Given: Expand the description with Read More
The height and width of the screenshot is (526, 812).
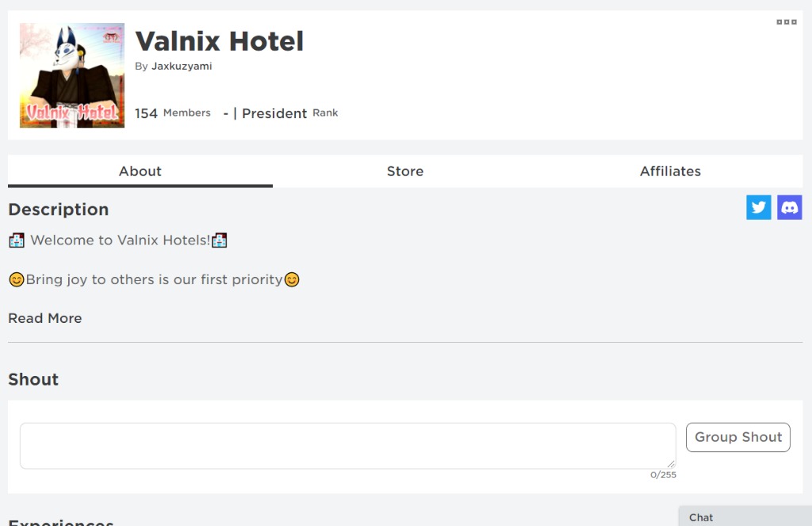Looking at the screenshot, I should pyautogui.click(x=44, y=318).
